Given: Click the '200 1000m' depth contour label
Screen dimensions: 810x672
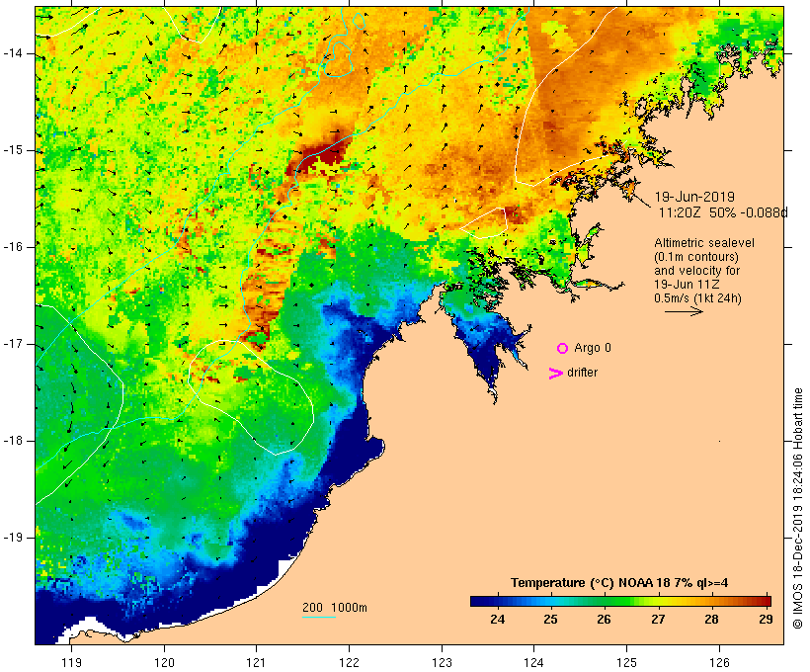Looking at the screenshot, I should click(x=335, y=608).
